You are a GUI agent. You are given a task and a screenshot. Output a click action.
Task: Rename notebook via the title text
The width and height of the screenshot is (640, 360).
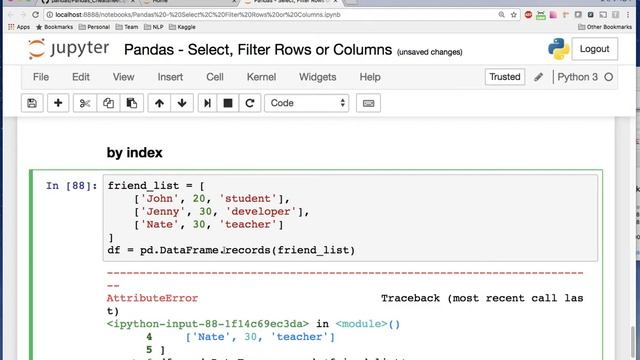pyautogui.click(x=258, y=50)
